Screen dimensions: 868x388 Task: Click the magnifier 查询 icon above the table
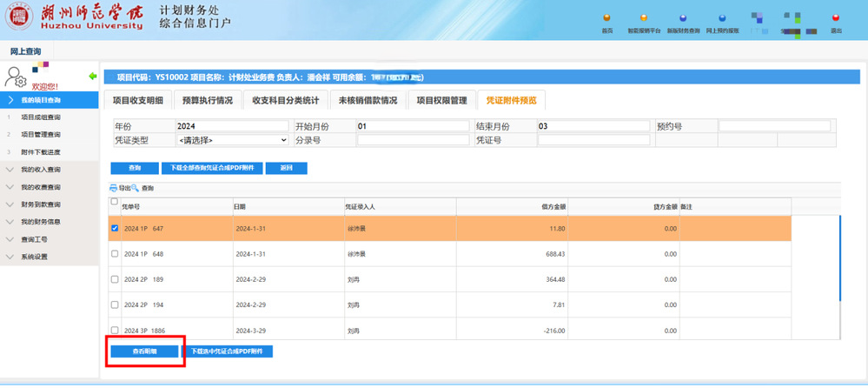pos(135,188)
